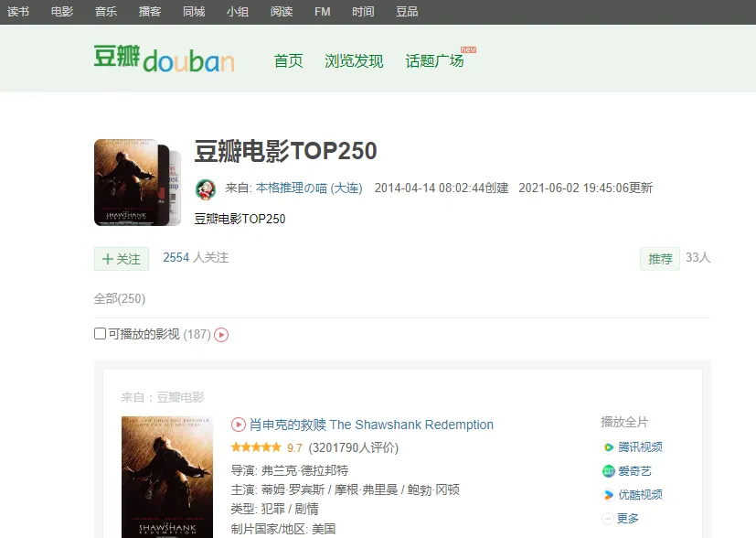Open 肖申克的救赎 The Shawshank Redemption link
The width and height of the screenshot is (756, 538).
[371, 425]
